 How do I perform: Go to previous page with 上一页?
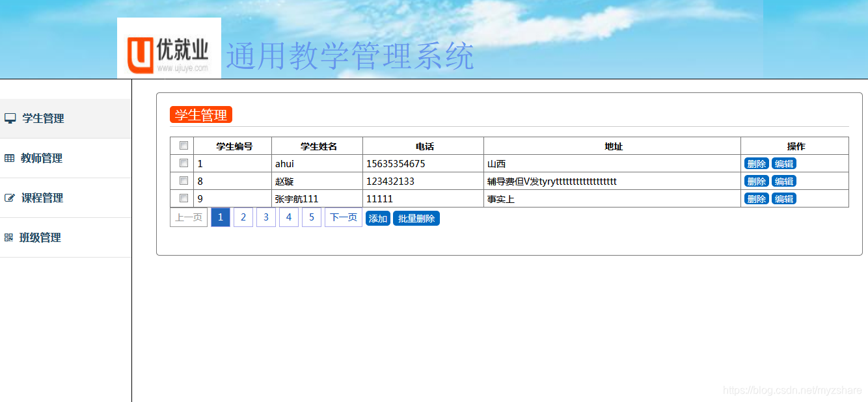(x=189, y=217)
